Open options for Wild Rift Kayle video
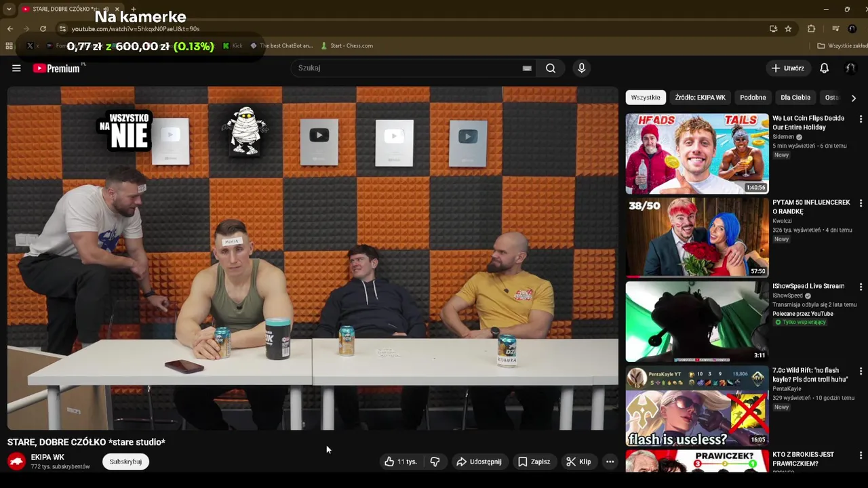Image resolution: width=868 pixels, height=488 pixels. (861, 371)
